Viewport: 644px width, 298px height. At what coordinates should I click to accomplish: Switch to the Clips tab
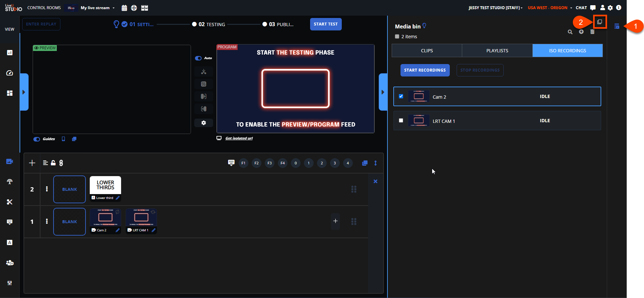pos(427,51)
